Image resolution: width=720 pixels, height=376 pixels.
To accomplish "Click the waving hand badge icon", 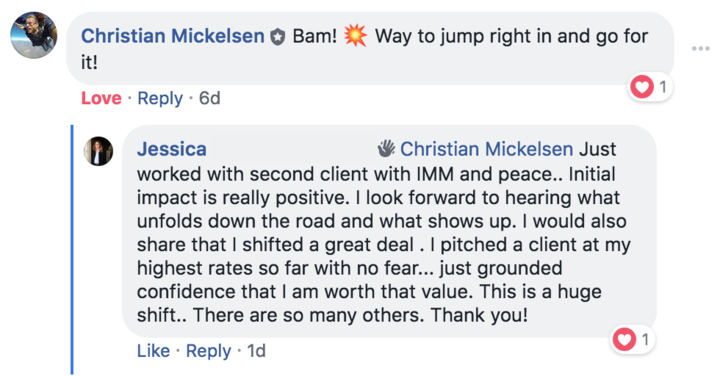I will [386, 149].
